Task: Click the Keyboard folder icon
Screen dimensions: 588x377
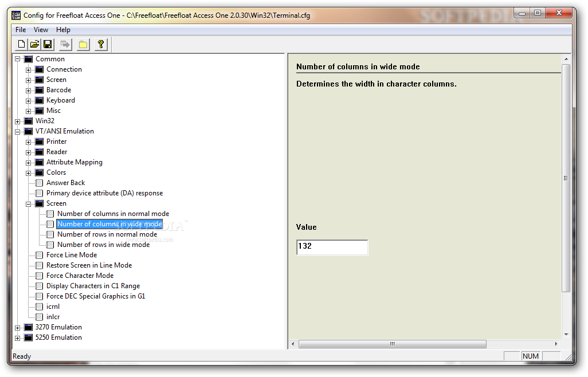Action: coord(39,100)
